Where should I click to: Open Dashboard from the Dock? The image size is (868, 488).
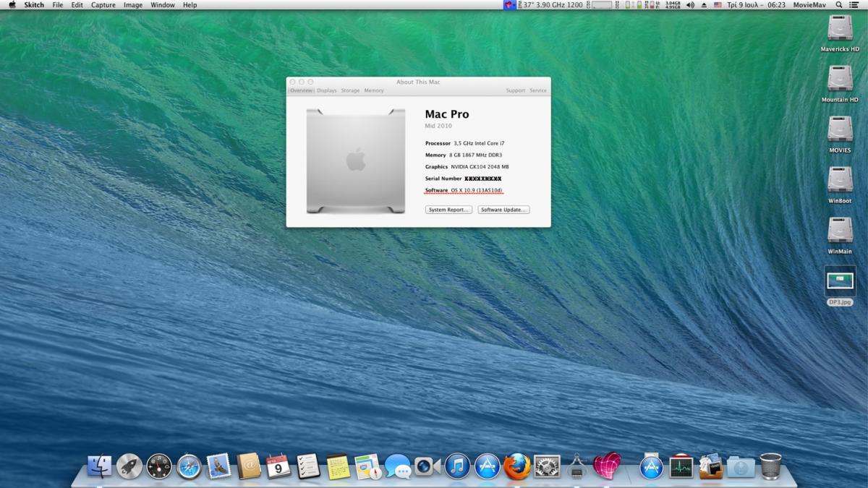coord(159,467)
